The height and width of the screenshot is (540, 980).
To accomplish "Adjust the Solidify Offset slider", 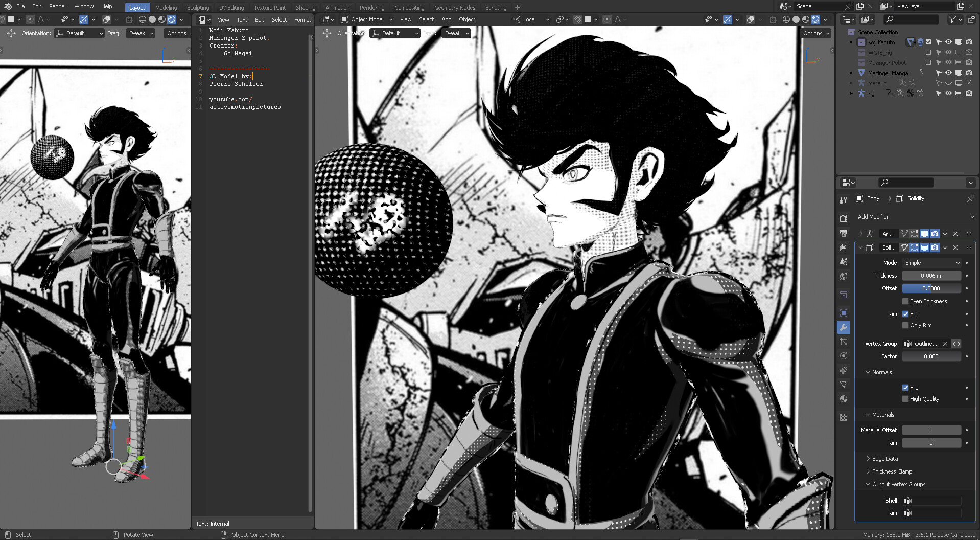I will click(931, 288).
